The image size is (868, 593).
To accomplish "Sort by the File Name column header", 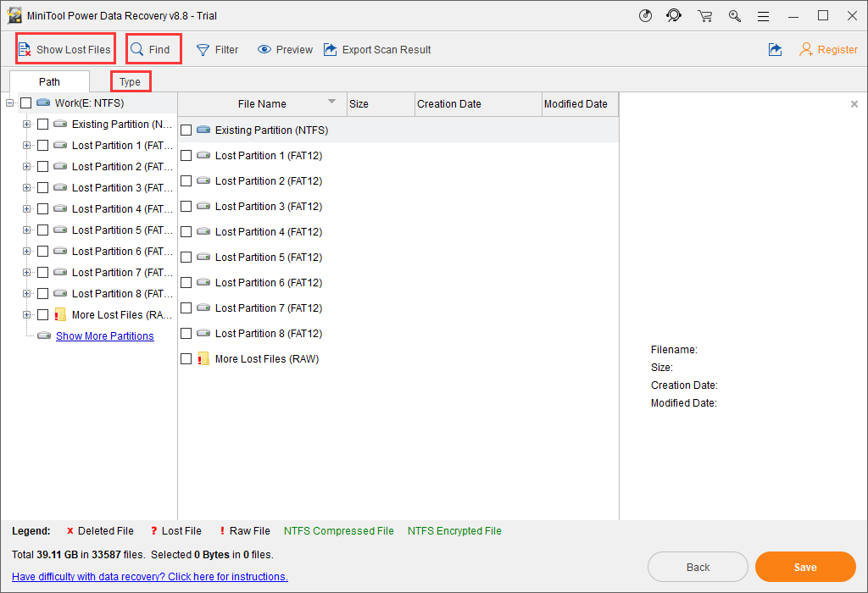I will [x=262, y=104].
